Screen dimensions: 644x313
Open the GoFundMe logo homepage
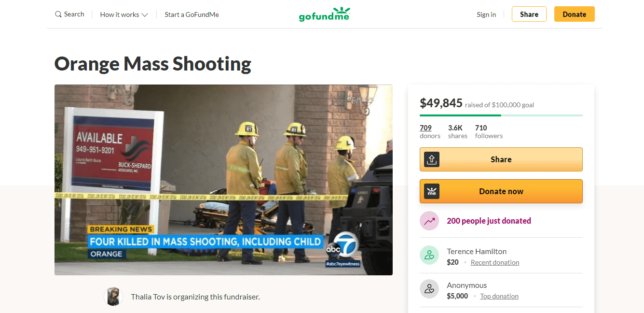pyautogui.click(x=324, y=14)
